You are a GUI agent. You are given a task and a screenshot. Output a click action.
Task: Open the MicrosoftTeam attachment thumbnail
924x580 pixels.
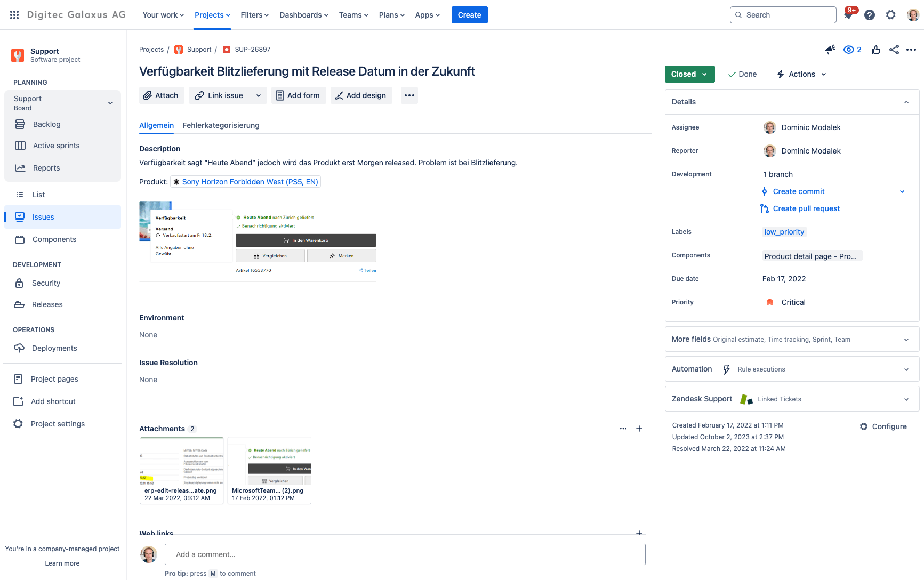269,471
